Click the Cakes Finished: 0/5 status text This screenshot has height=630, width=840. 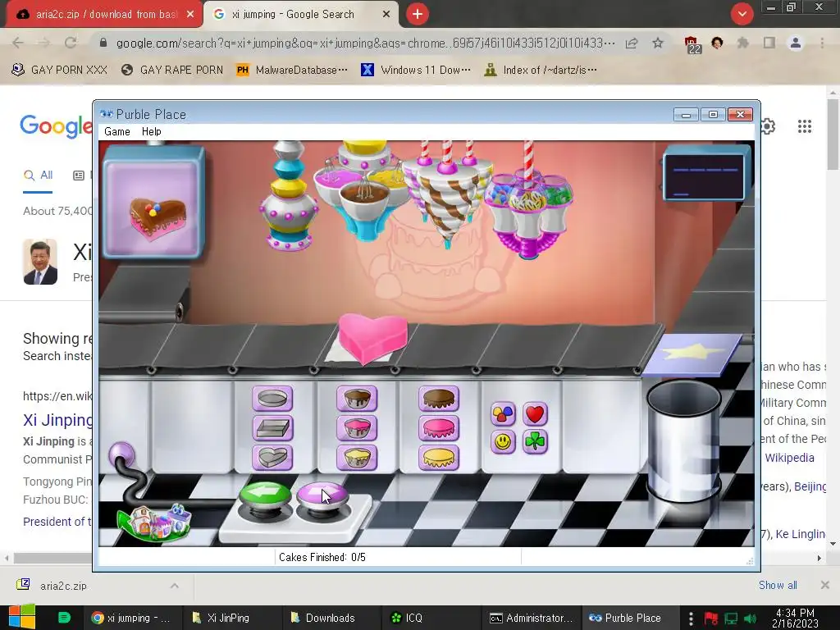[322, 557]
